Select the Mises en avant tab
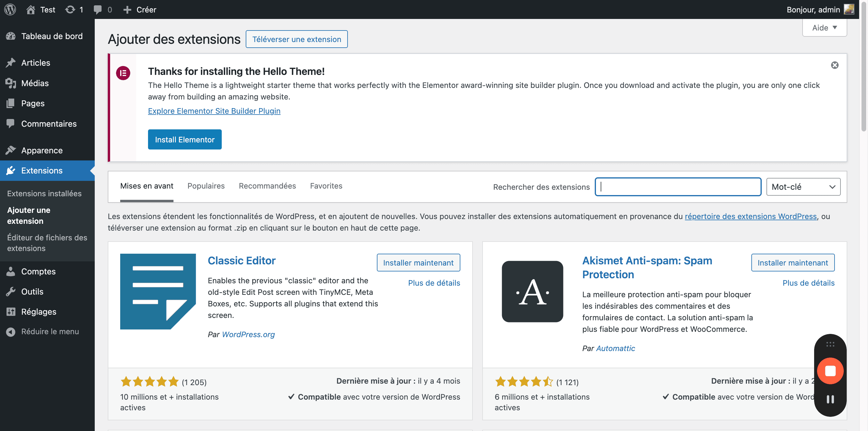The width and height of the screenshot is (868, 431). (147, 186)
